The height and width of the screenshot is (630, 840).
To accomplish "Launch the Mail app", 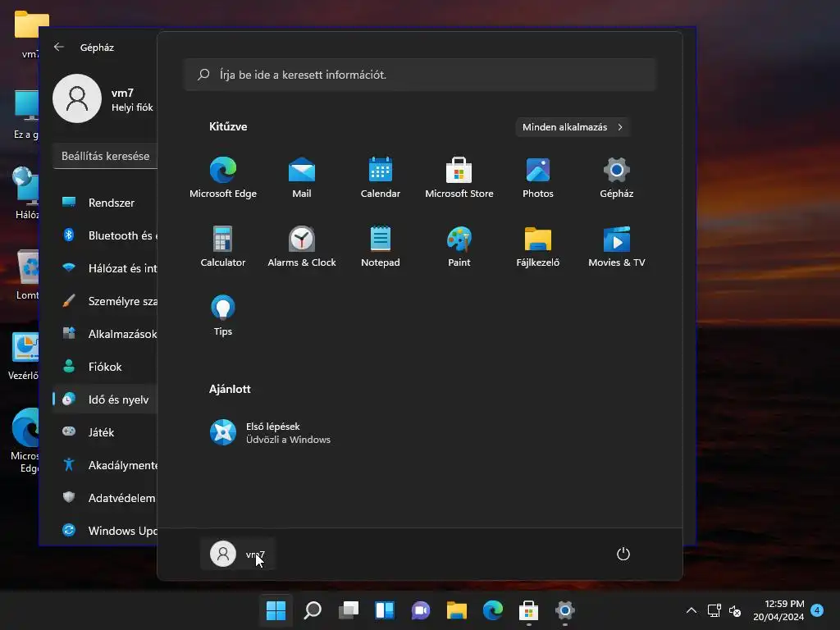I will pyautogui.click(x=302, y=178).
